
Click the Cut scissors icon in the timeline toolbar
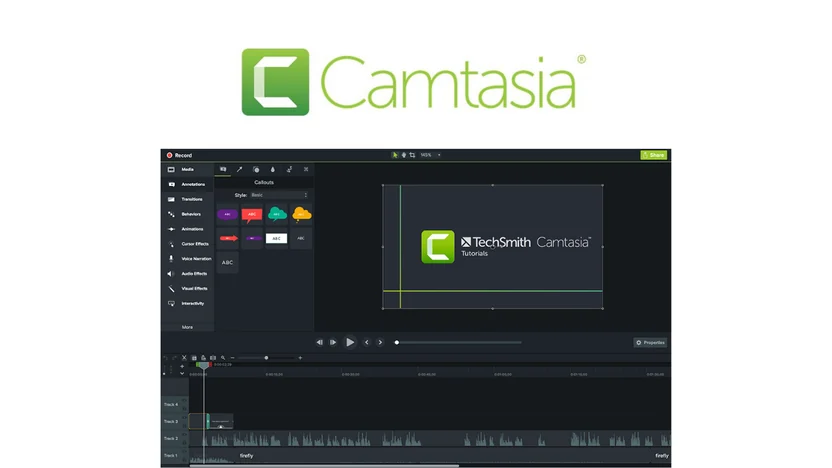(184, 358)
